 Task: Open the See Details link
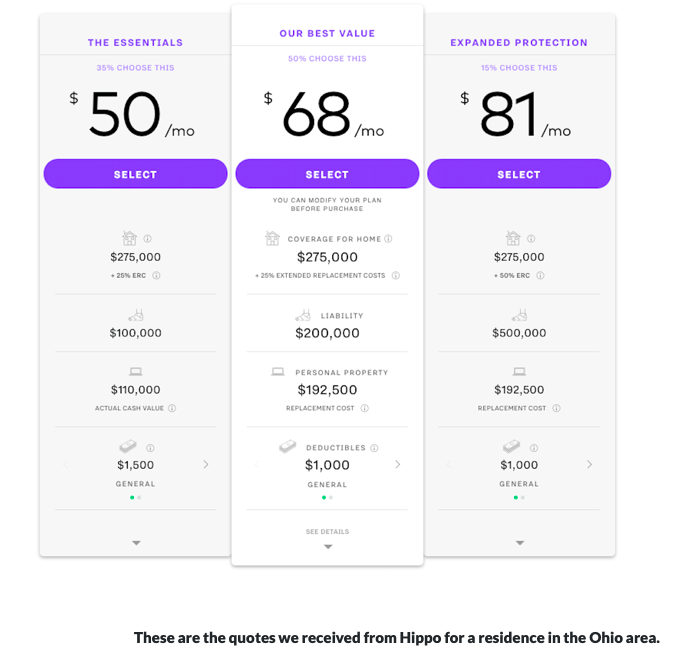click(x=327, y=532)
